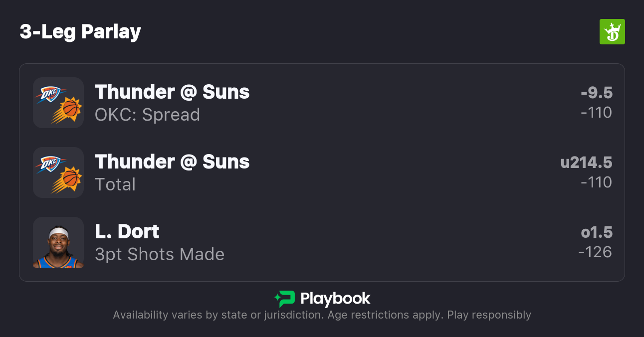The height and width of the screenshot is (337, 644).
Task: Open the Thunder @ Suns title above Total
Action: tap(172, 162)
